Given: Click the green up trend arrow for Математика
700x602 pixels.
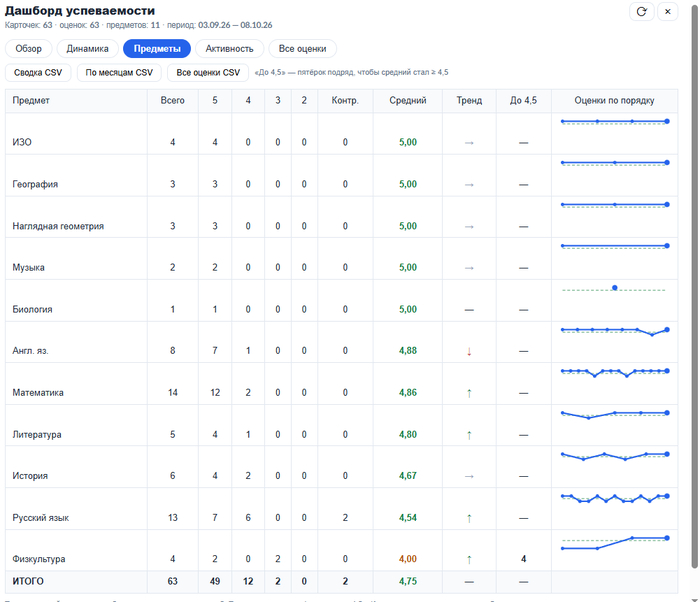Looking at the screenshot, I should (469, 393).
